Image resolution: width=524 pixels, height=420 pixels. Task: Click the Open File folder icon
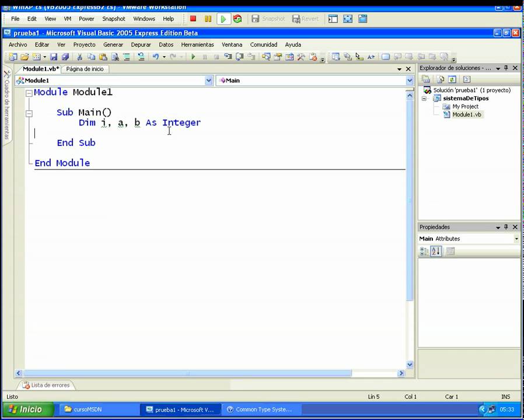click(x=25, y=57)
